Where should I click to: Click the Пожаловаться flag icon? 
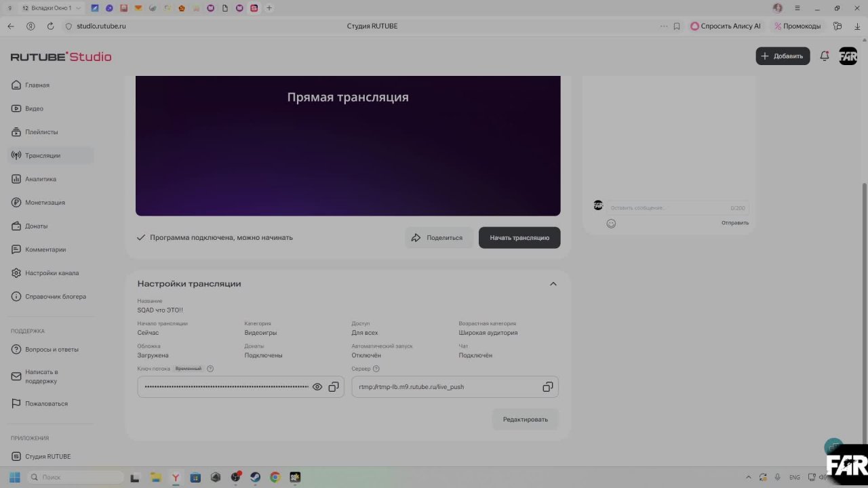click(16, 404)
